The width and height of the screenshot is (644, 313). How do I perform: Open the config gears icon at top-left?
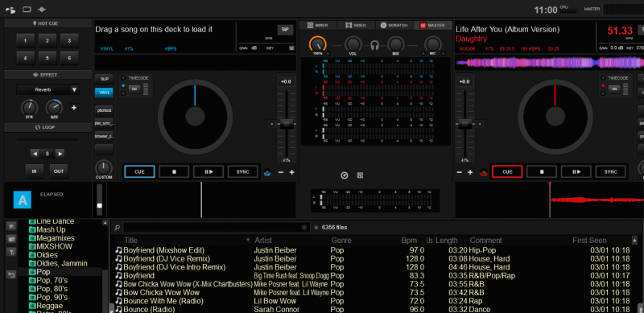(10, 10)
